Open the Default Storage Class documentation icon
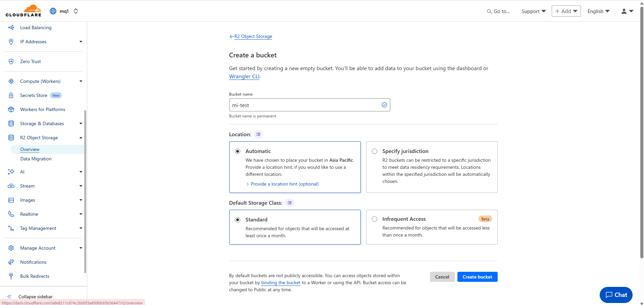Viewport: 644px width, 305px height. click(290, 203)
